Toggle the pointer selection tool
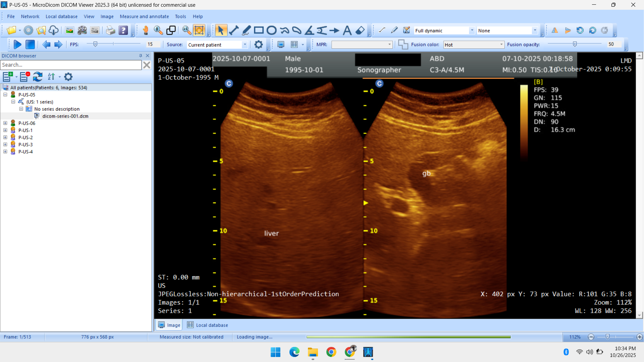 tap(220, 31)
